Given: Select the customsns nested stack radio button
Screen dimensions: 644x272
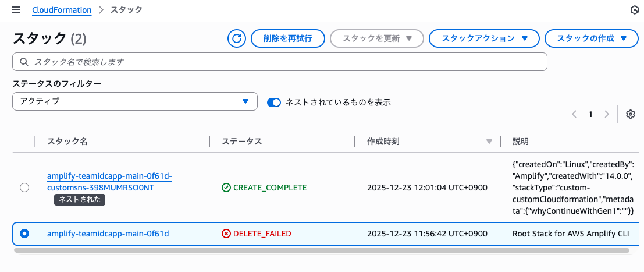Looking at the screenshot, I should click(24, 188).
